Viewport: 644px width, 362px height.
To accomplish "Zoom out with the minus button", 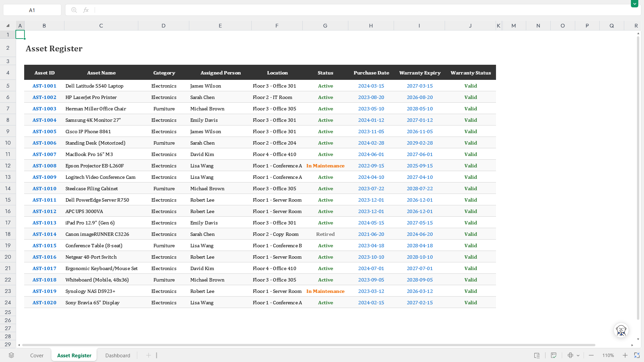I will coord(591,355).
